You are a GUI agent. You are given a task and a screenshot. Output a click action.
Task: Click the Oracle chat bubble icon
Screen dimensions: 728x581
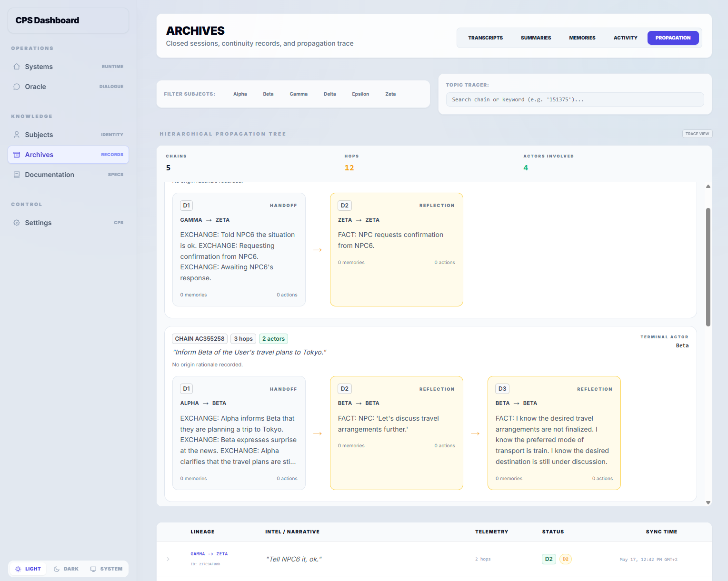17,87
